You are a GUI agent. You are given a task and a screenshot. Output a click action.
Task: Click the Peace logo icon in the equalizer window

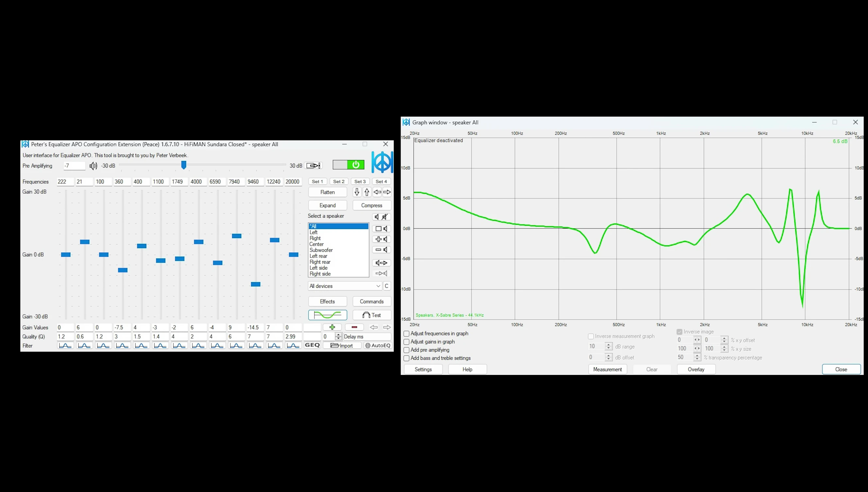(382, 162)
